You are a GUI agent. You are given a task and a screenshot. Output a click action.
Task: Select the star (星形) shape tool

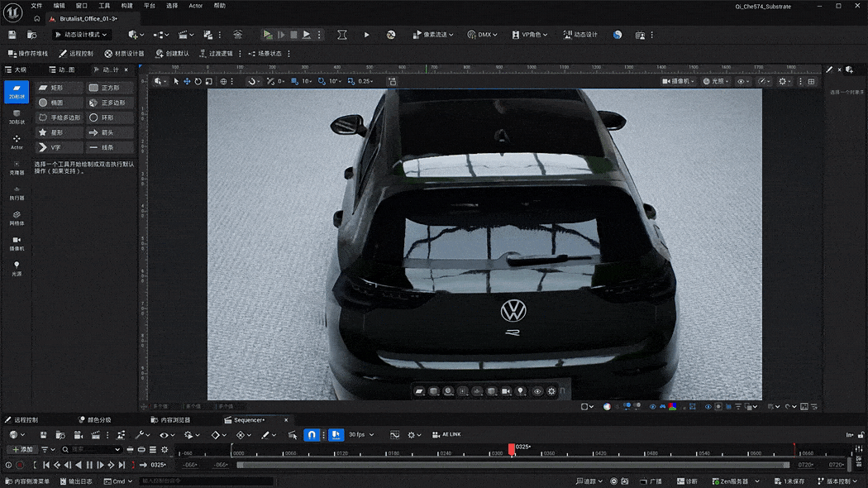pos(60,132)
